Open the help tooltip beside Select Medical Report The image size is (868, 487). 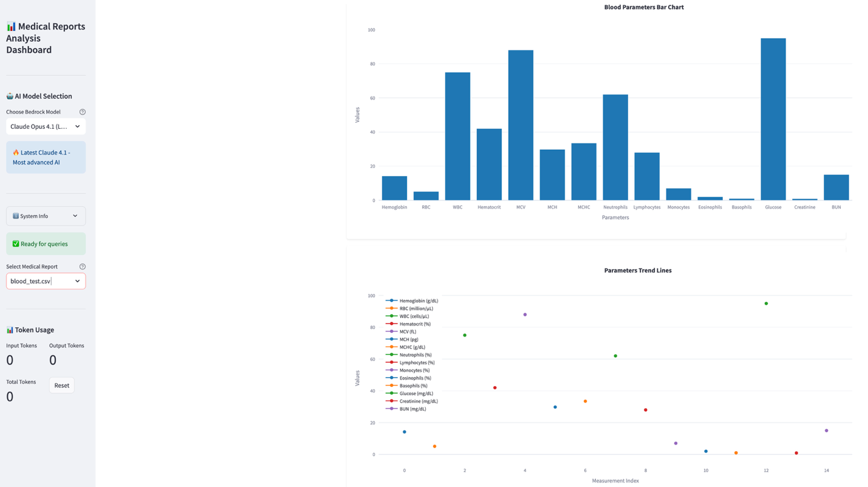[82, 266]
